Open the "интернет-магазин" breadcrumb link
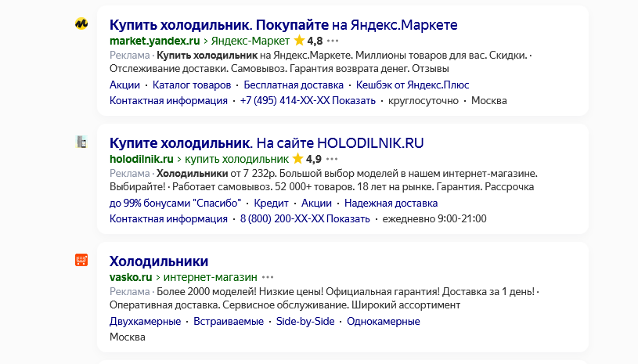 click(x=211, y=277)
